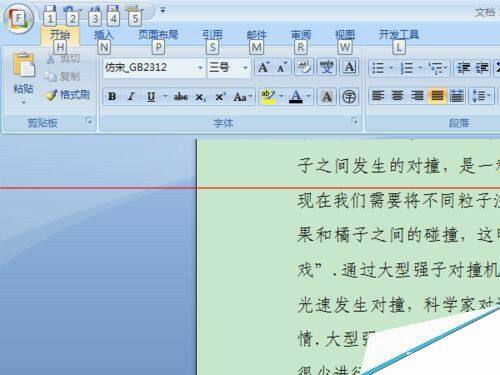Image resolution: width=500 pixels, height=375 pixels.
Task: Click the Enclose Characters circle icon
Action: 349,97
